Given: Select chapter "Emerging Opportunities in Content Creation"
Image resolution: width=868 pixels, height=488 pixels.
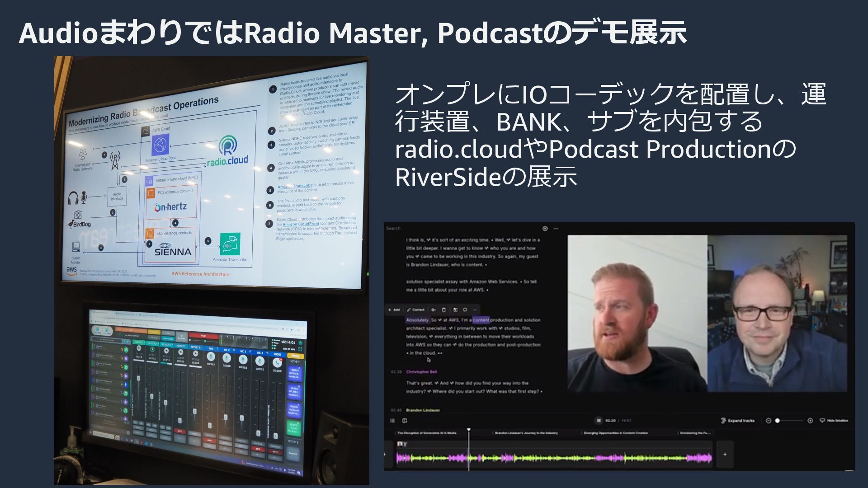Looking at the screenshot, I should pos(616,433).
